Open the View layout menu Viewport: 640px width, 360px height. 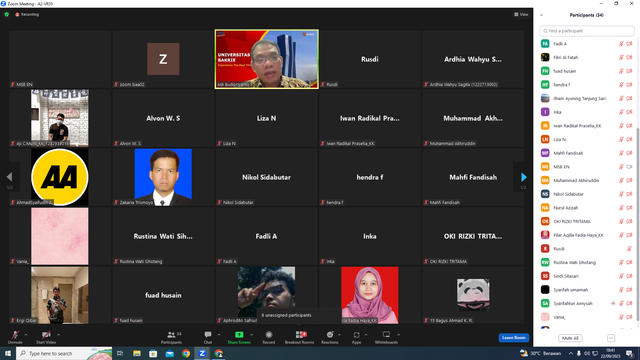click(521, 14)
